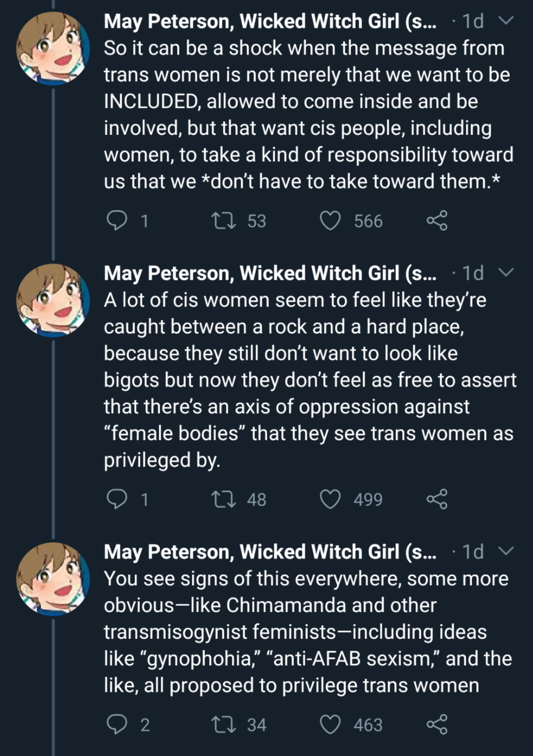
Task: Open the tweet text about 'female bodies'
Action: pos(310,380)
